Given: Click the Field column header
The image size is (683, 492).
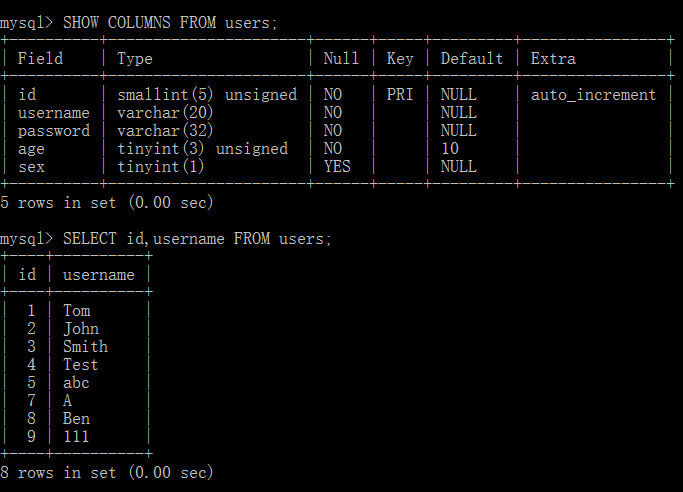Looking at the screenshot, I should 41,58.
